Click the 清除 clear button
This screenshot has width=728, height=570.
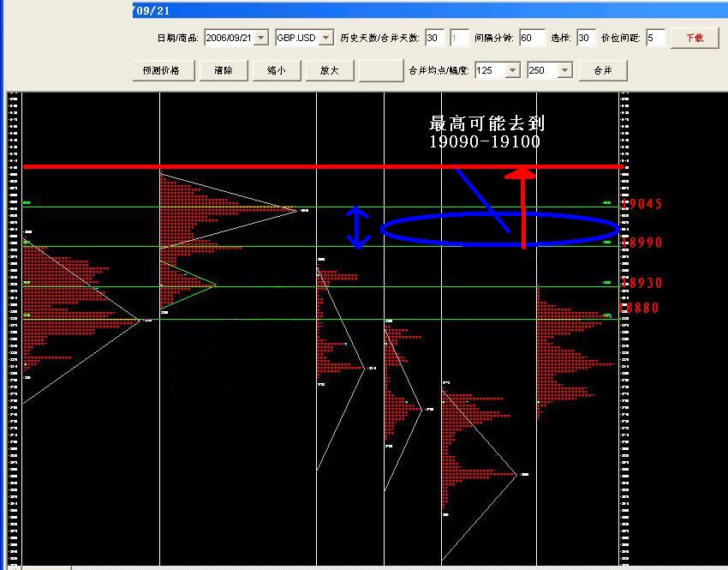pyautogui.click(x=224, y=70)
